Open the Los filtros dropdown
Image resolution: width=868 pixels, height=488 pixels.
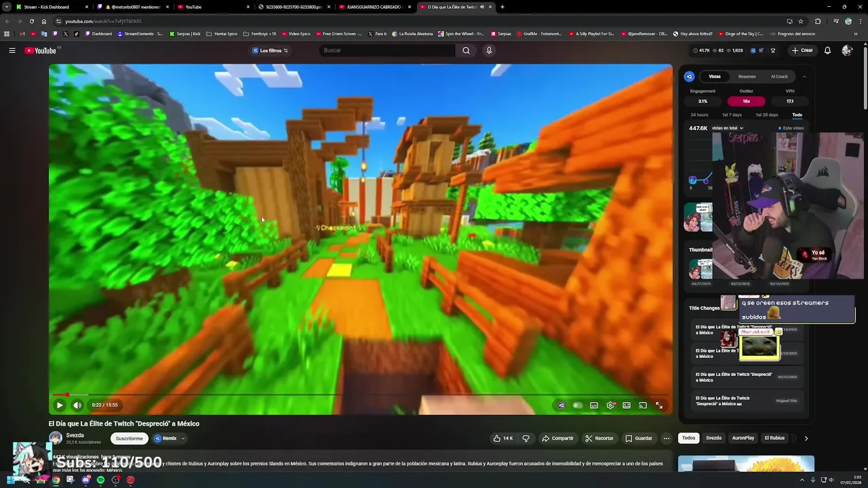270,50
